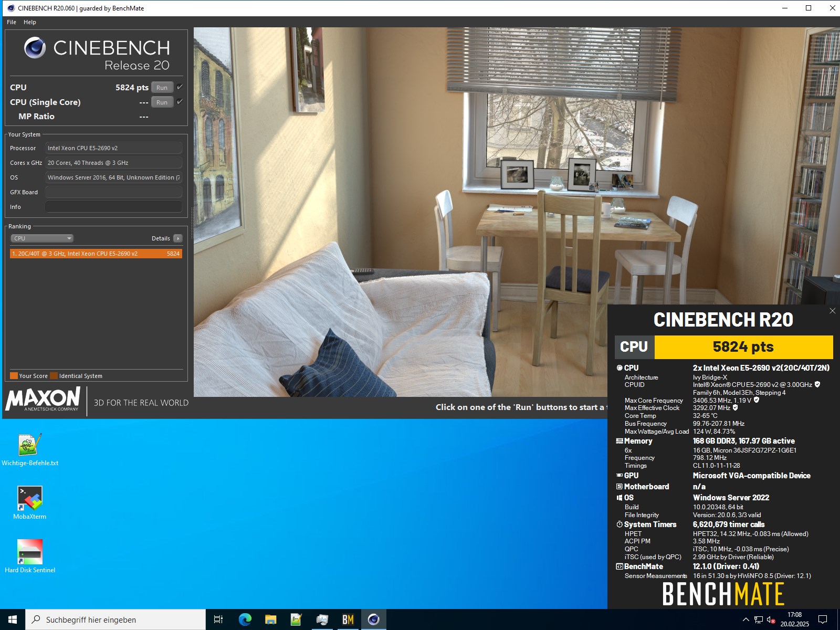Click the MAXON logo

pos(43,400)
